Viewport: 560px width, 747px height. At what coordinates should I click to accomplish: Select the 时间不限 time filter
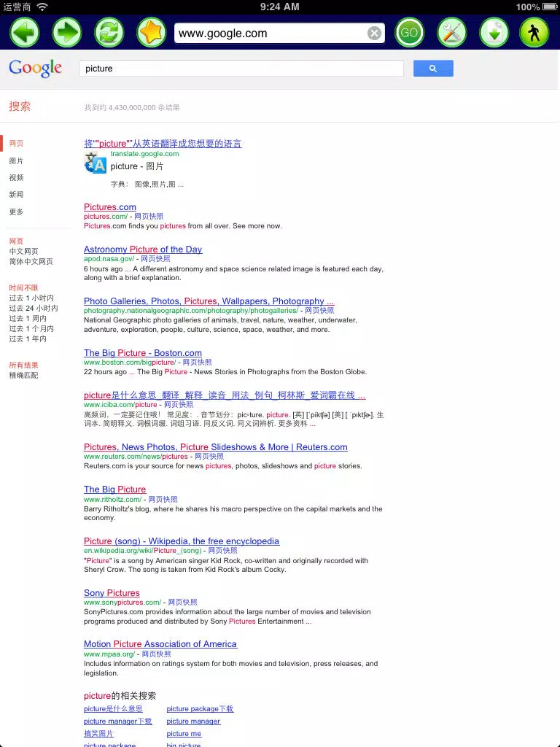[23, 287]
